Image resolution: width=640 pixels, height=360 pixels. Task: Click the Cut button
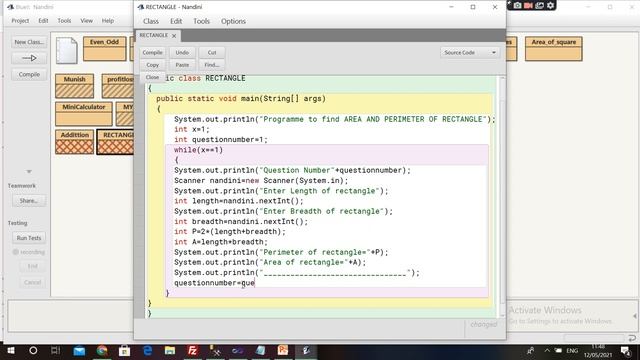pyautogui.click(x=212, y=53)
